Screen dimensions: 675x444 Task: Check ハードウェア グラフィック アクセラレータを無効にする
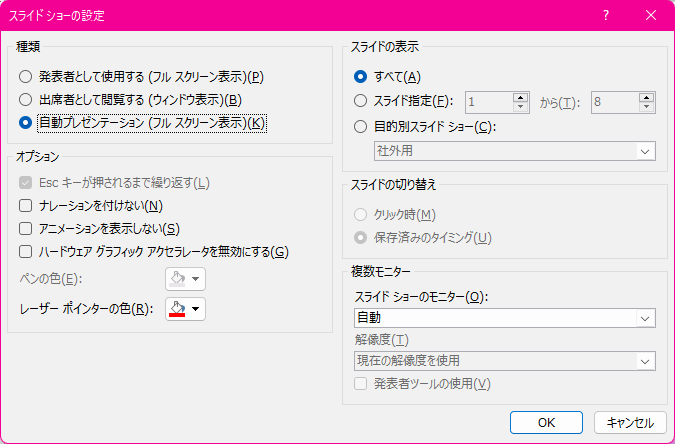tap(26, 252)
